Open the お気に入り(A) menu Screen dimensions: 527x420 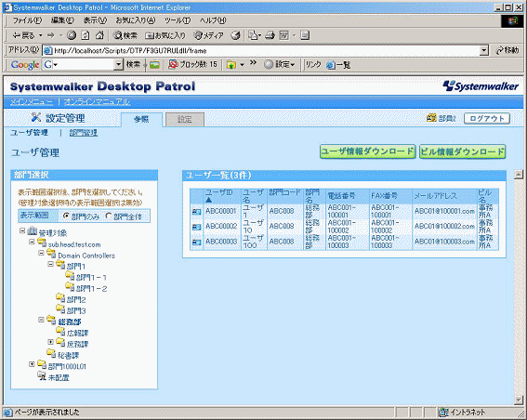(136, 20)
